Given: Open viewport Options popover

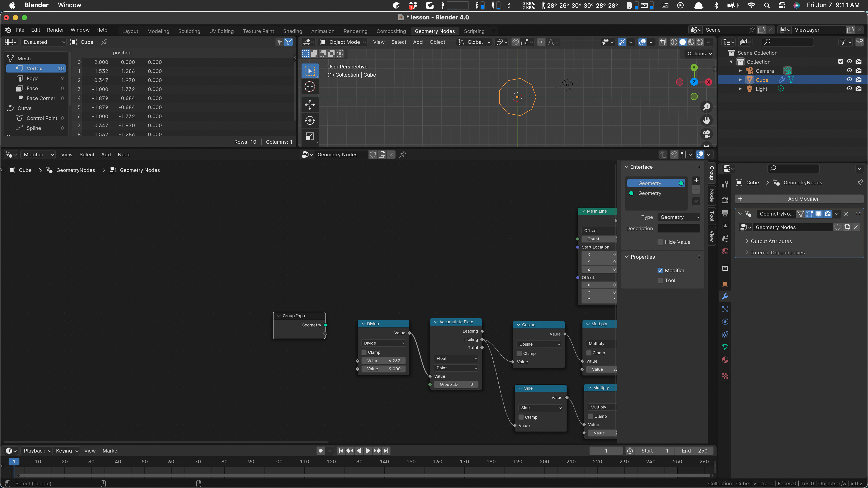Looking at the screenshot, I should pyautogui.click(x=699, y=54).
